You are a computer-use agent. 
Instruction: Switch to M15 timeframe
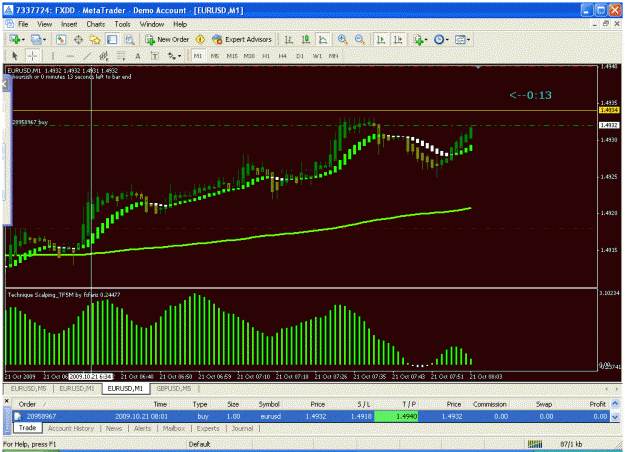pos(232,56)
